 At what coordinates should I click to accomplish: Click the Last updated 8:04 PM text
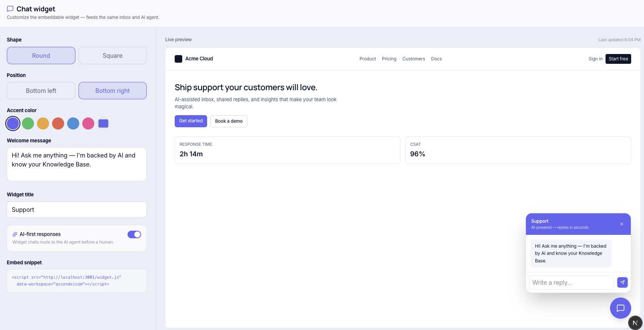[x=619, y=40]
